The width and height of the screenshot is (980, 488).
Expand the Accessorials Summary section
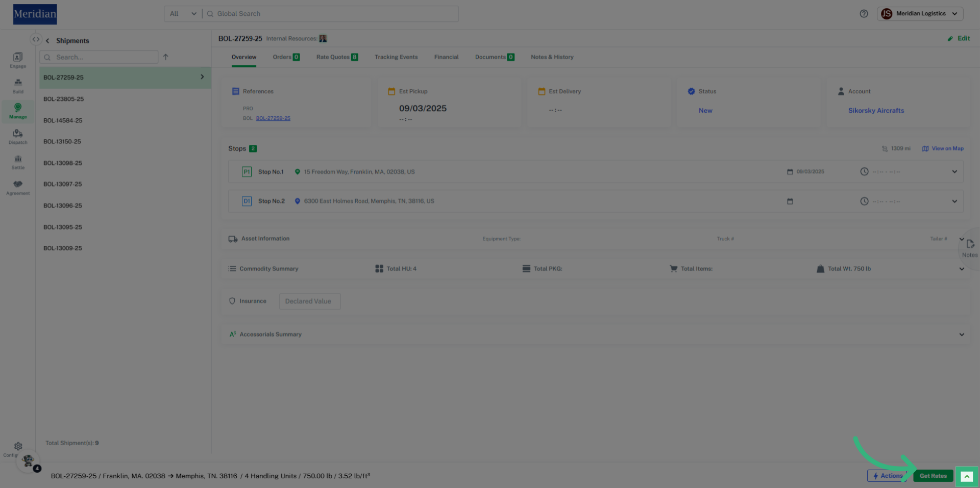click(962, 335)
